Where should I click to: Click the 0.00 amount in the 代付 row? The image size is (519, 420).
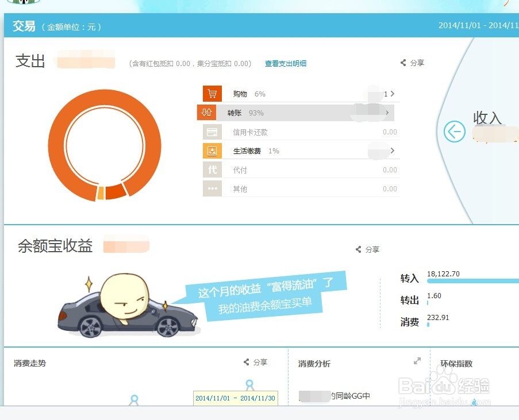[390, 170]
